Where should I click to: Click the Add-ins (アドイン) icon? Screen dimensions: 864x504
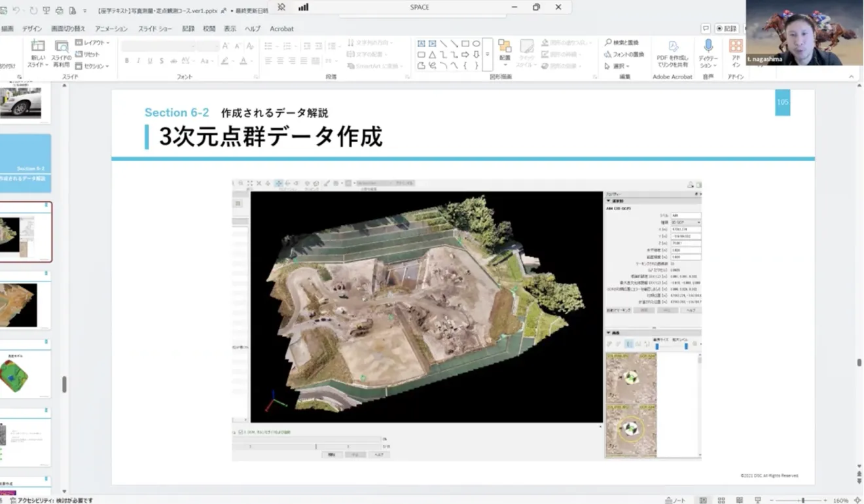[x=736, y=46]
